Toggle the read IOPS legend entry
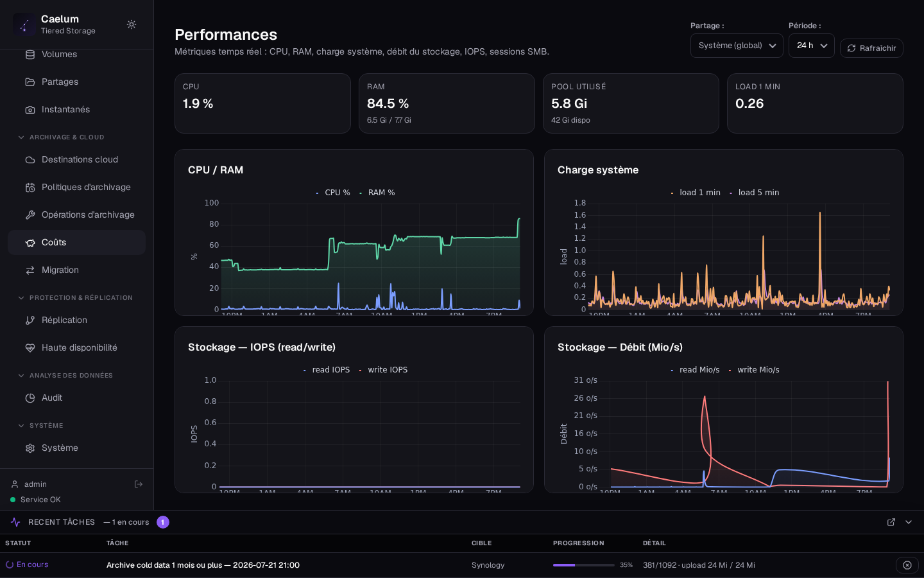 pyautogui.click(x=327, y=370)
